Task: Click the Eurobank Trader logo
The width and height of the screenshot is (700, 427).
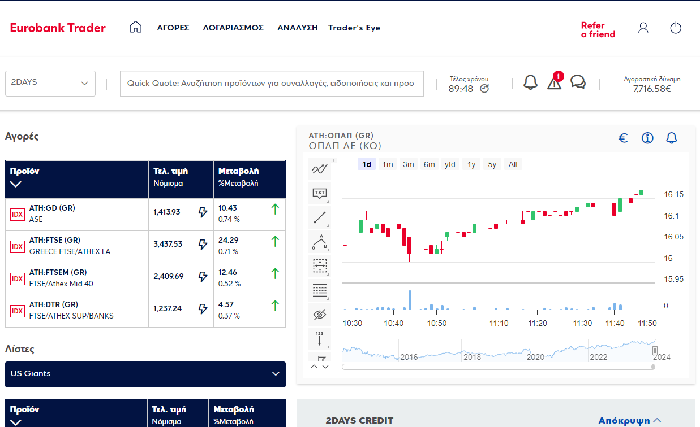Action: click(58, 28)
